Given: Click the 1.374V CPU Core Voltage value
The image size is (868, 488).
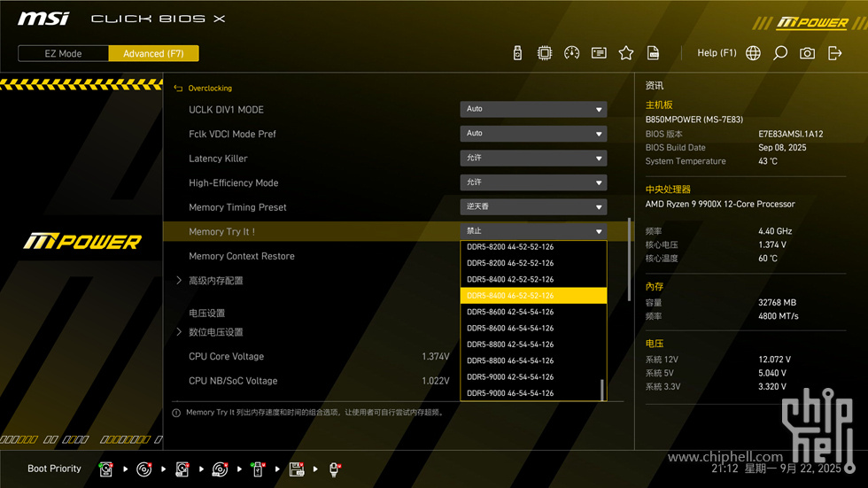Looking at the screenshot, I should click(435, 356).
